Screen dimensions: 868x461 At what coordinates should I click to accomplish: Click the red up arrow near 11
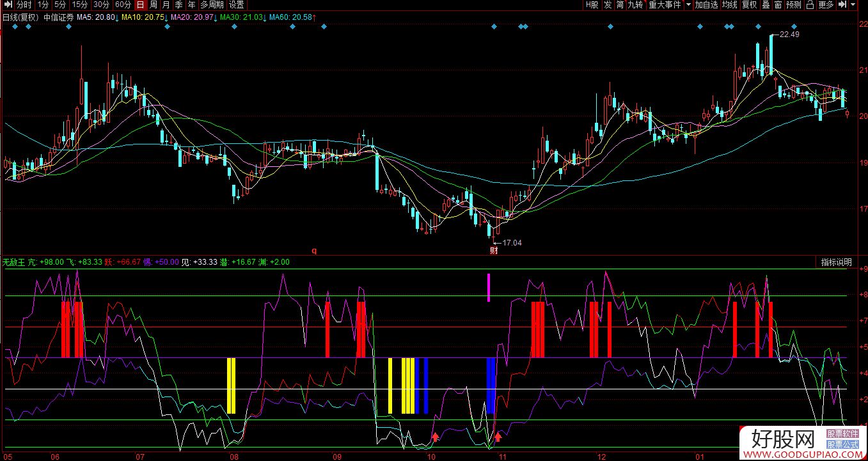(498, 437)
